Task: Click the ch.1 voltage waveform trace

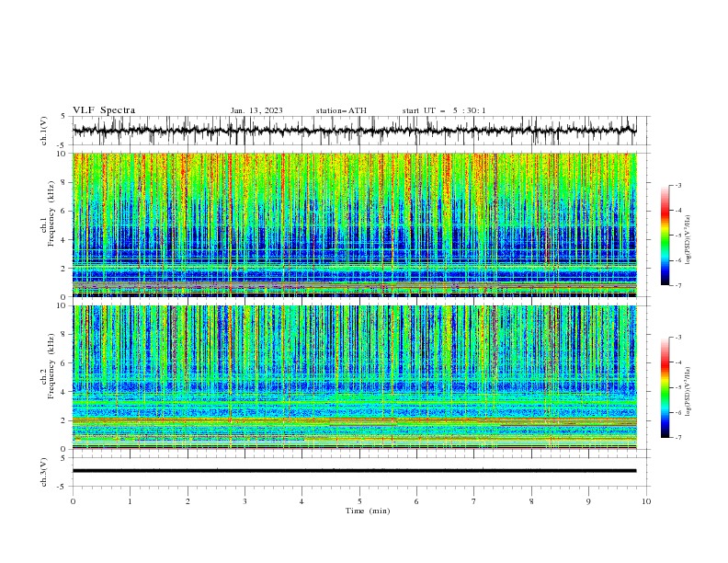Action: point(354,131)
